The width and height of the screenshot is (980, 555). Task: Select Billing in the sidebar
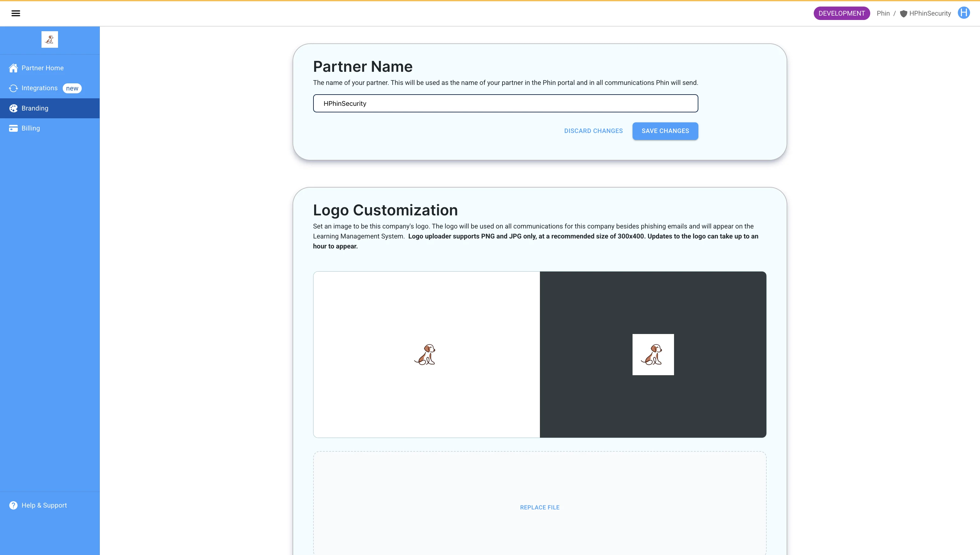point(31,129)
